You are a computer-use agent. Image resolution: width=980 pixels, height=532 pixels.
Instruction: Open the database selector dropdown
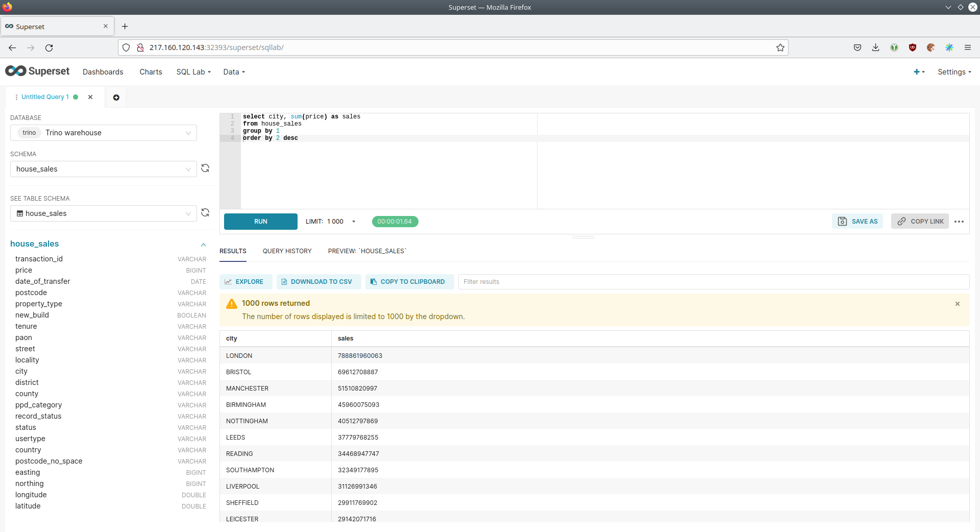[x=104, y=133]
